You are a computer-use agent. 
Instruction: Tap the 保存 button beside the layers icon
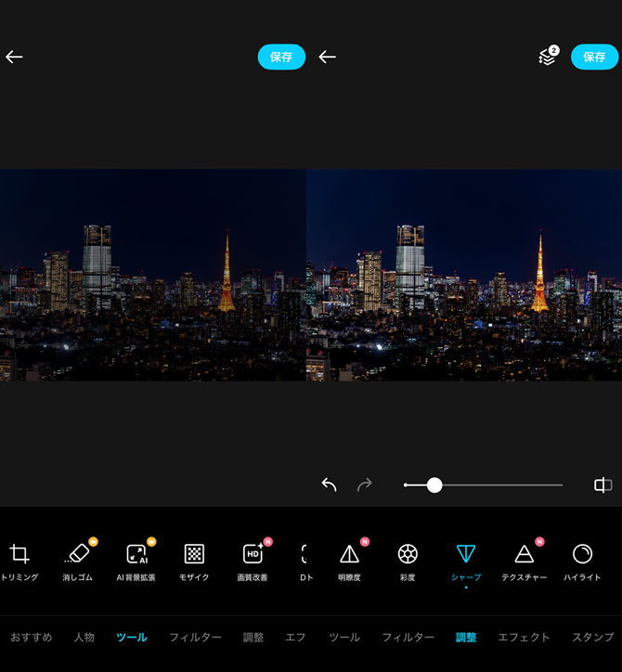click(594, 57)
